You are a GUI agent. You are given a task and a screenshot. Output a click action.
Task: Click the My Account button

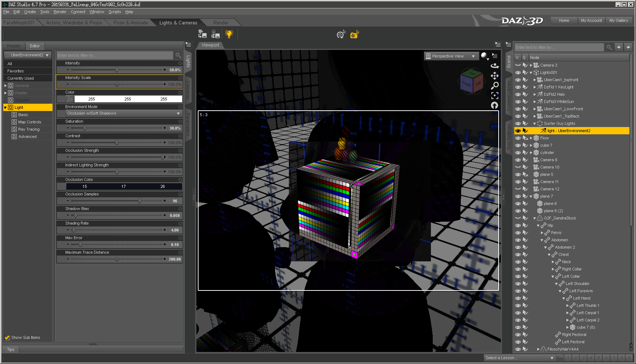591,20
